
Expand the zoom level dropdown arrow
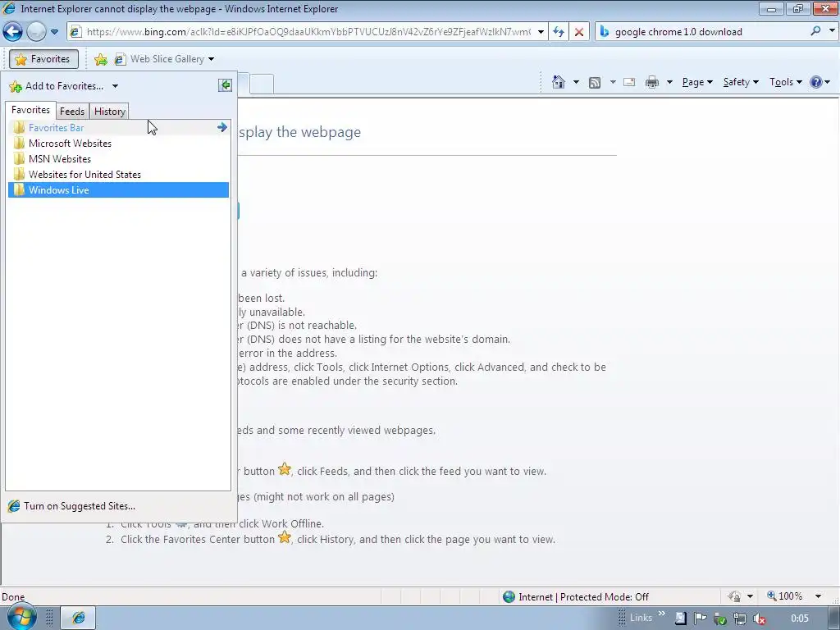818,596
